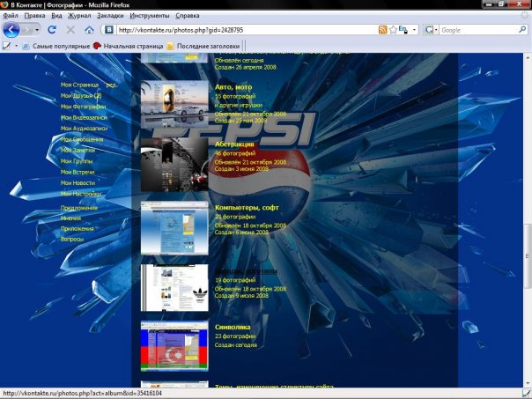Go to the Home page icon
Image resolution: width=532 pixels, height=399 pixels.
pyautogui.click(x=89, y=30)
